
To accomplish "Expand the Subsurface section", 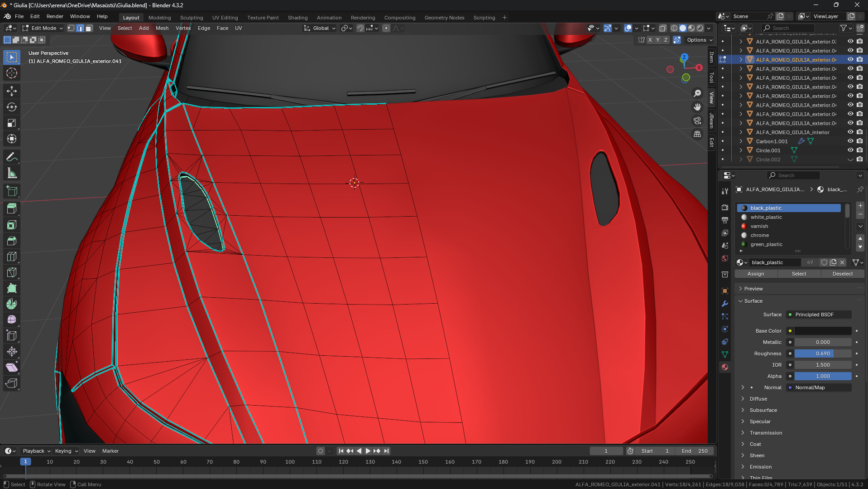I will 763,410.
